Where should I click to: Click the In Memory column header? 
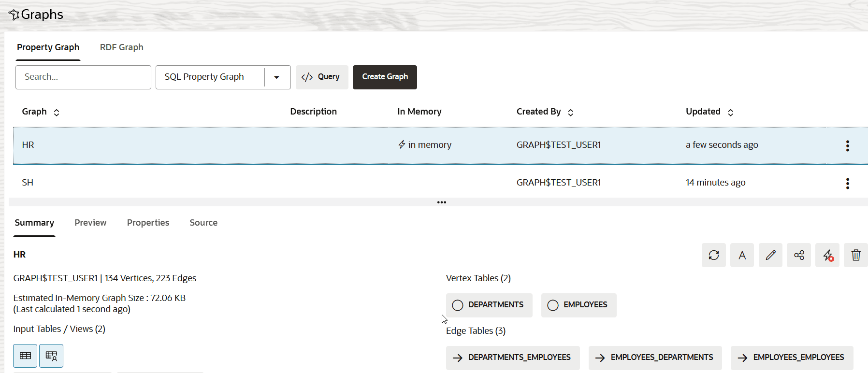coord(420,112)
